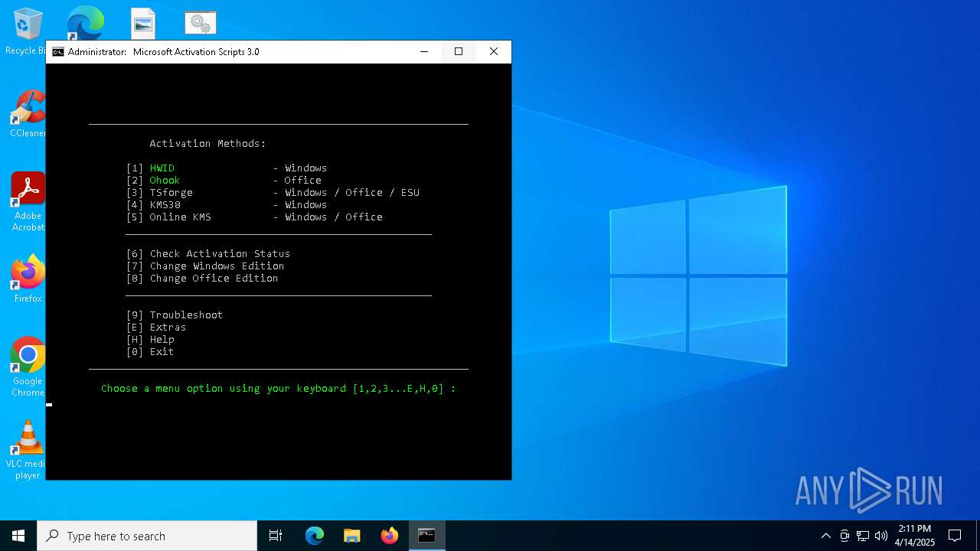980x551 pixels.
Task: Open the Windows Start menu
Action: click(x=18, y=536)
